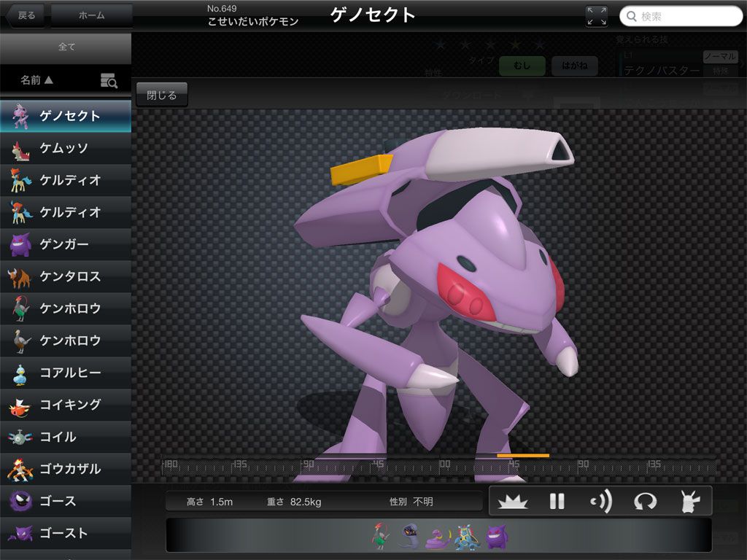Viewport: 747px width, 560px height.
Task: Open the list filter search icon
Action: pos(109,81)
